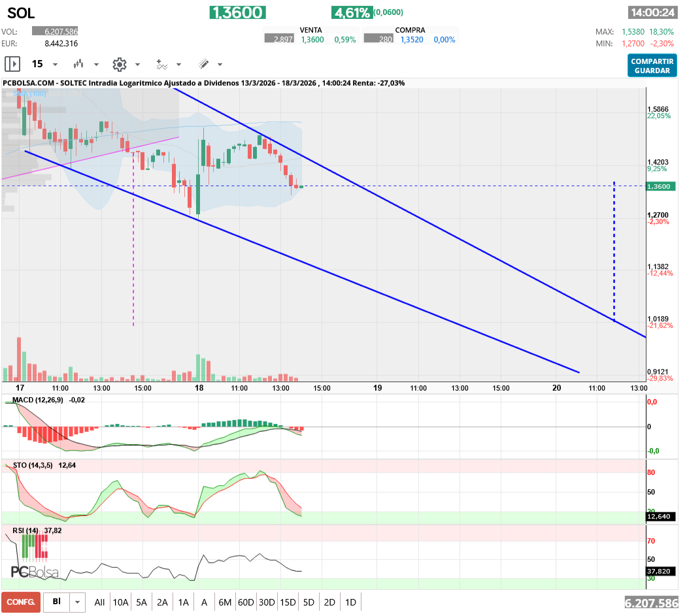The width and height of the screenshot is (687, 616).
Task: Enable the 15D timeframe option
Action: pos(288,602)
